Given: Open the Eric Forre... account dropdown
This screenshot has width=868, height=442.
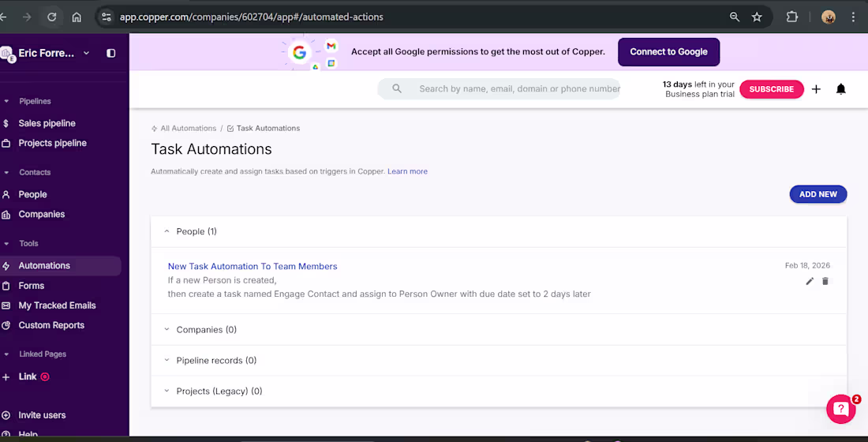Looking at the screenshot, I should 86,53.
